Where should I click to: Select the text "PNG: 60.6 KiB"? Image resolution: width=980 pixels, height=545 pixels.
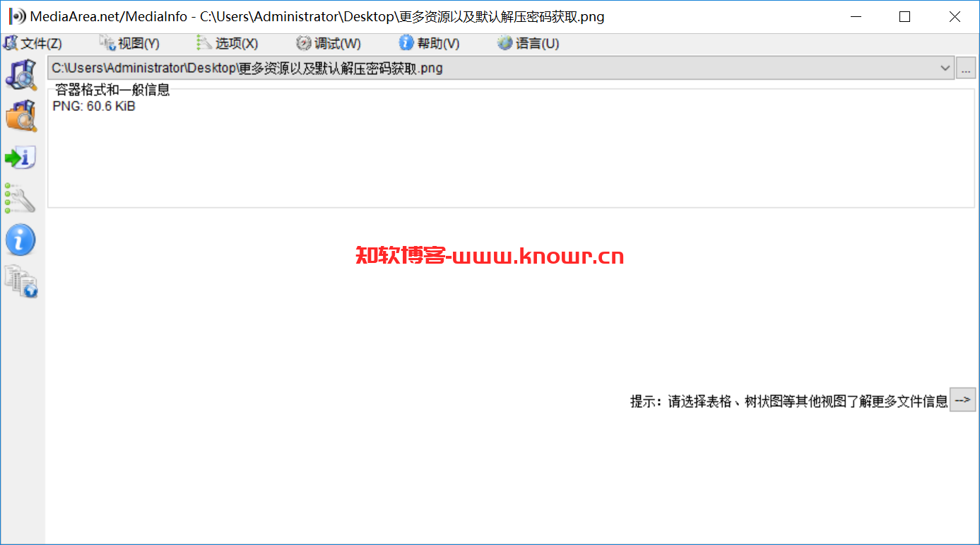[94, 107]
